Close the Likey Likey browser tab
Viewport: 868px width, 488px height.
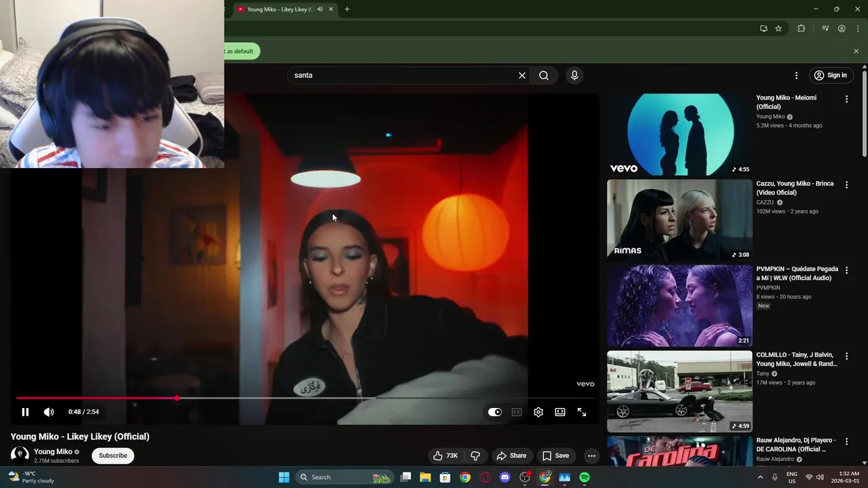click(331, 9)
